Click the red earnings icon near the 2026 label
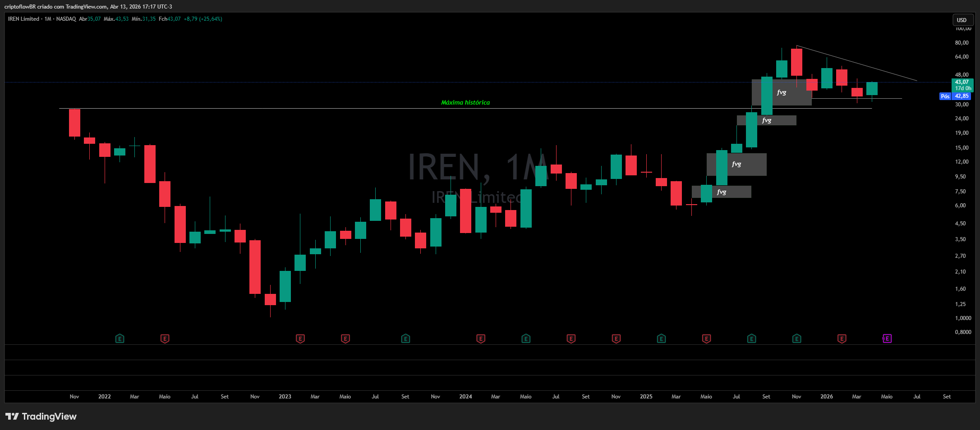 coord(841,338)
